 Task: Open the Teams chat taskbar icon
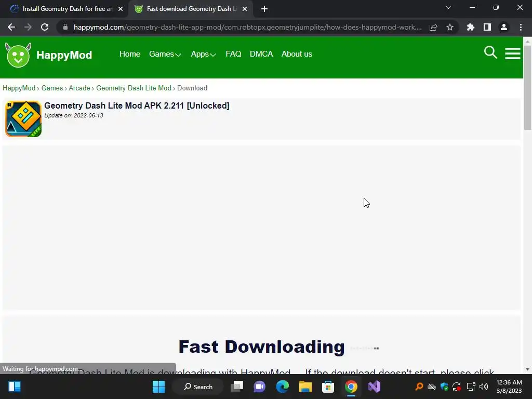[x=260, y=387]
